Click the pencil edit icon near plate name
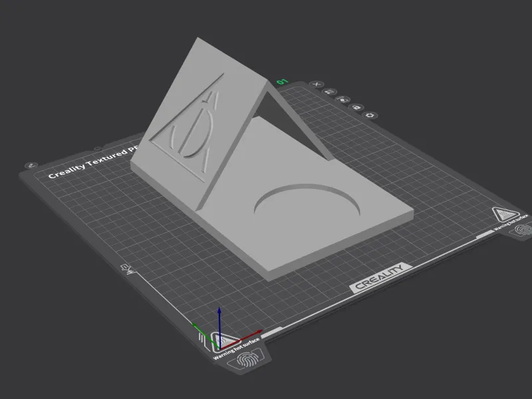 31,166
